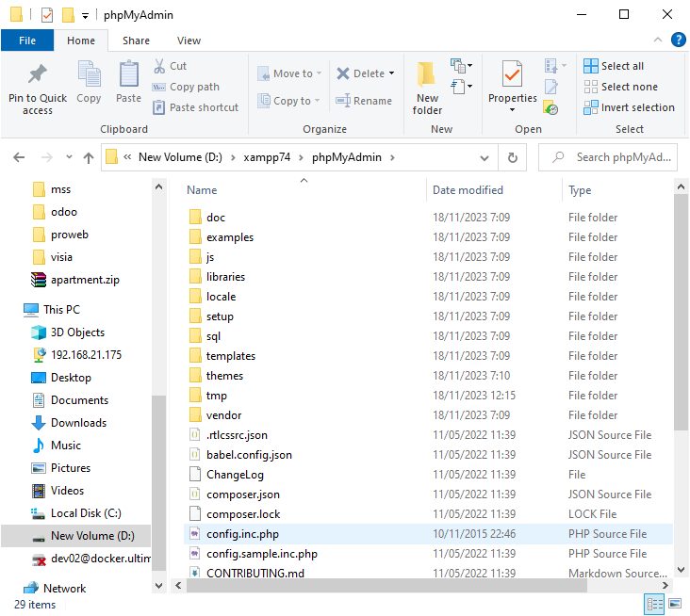This screenshot has height=616, width=690.
Task: Switch to Share ribbon tab
Action: tap(136, 41)
